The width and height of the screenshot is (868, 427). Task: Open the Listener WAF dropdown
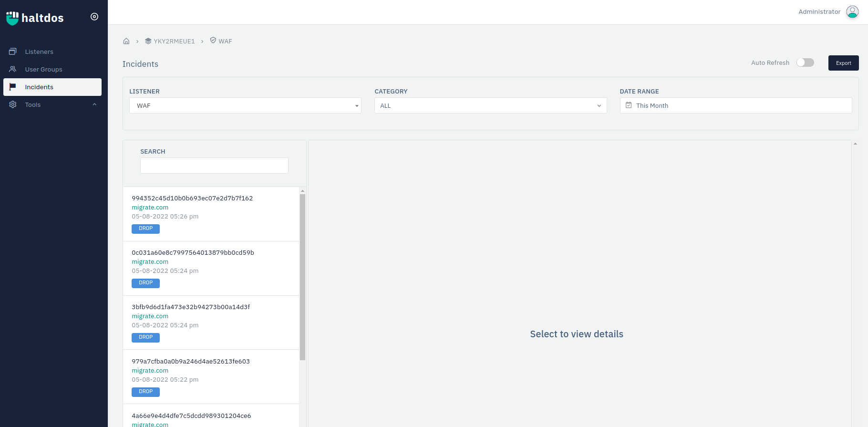click(x=245, y=105)
